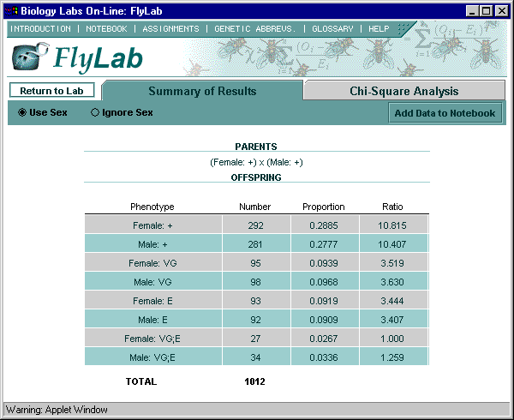Screen dimensions: 514x420
Task: Click the number 292 cell
Action: point(256,225)
